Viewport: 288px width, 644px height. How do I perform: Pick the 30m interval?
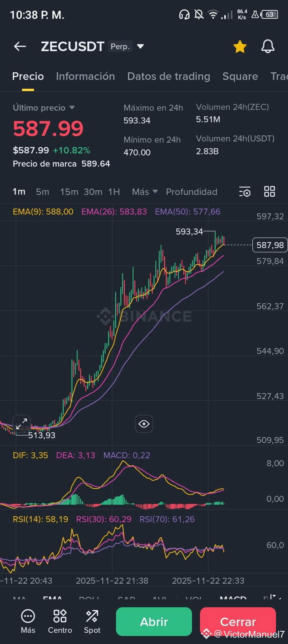(x=93, y=192)
